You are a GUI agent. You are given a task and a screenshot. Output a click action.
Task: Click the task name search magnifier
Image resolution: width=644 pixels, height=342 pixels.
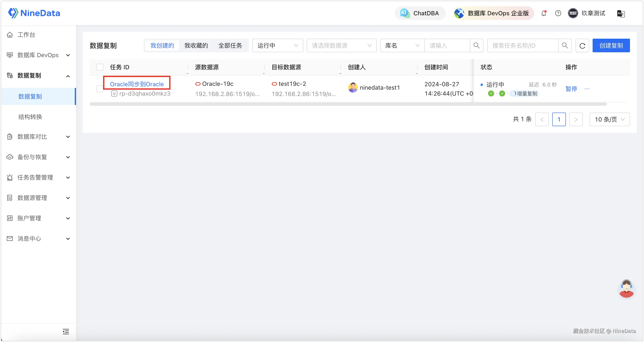point(565,45)
